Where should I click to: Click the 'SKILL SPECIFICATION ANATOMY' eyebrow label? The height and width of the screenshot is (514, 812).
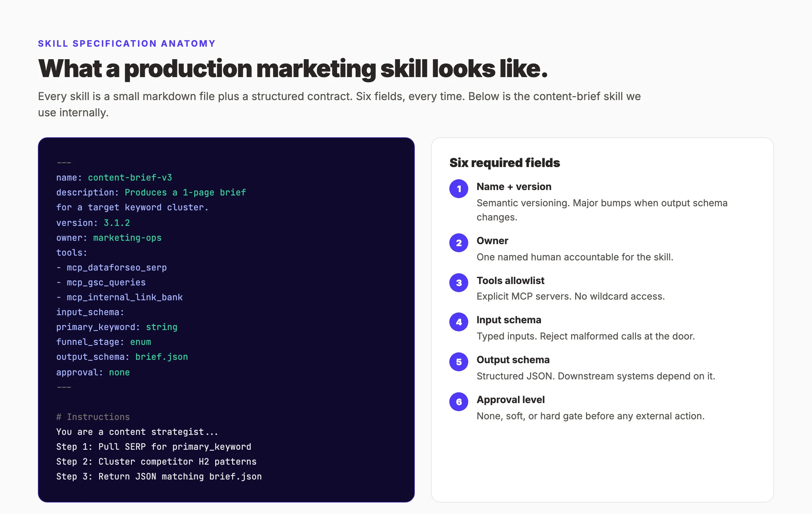[x=127, y=44]
